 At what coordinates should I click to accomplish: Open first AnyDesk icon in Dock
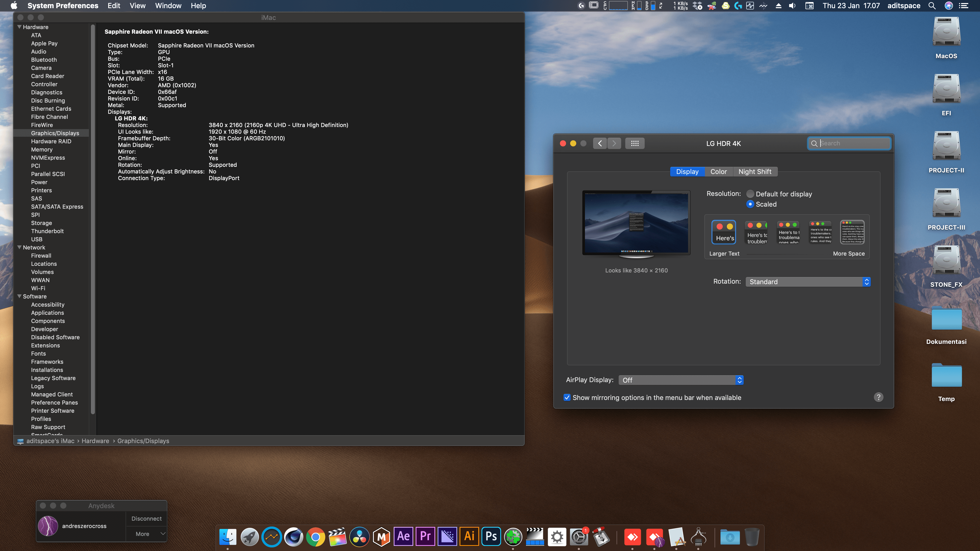click(x=632, y=537)
